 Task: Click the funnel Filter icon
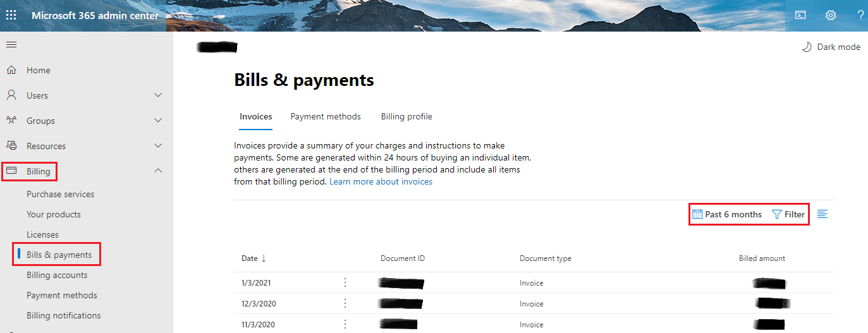[x=777, y=214]
